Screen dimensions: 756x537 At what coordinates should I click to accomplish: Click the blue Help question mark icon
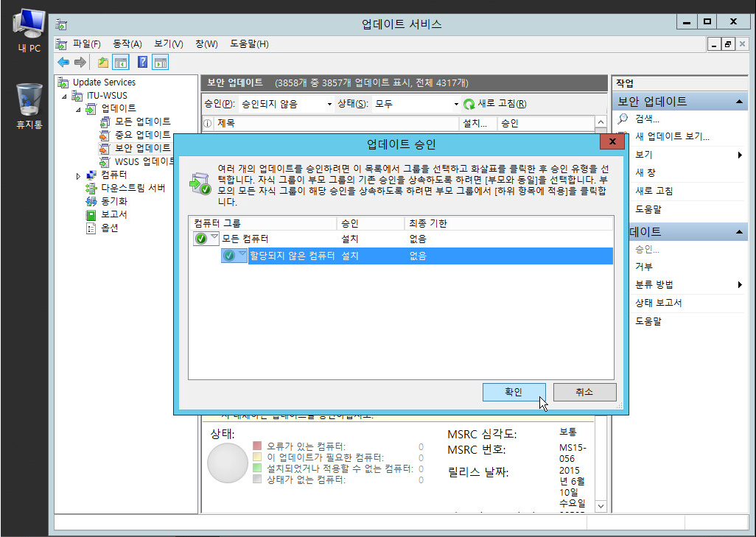pyautogui.click(x=143, y=63)
